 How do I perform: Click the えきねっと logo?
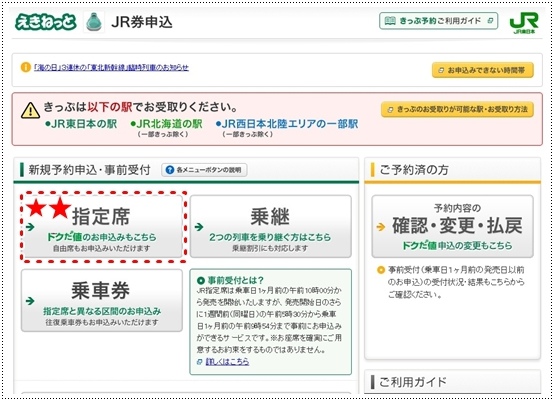coord(46,22)
